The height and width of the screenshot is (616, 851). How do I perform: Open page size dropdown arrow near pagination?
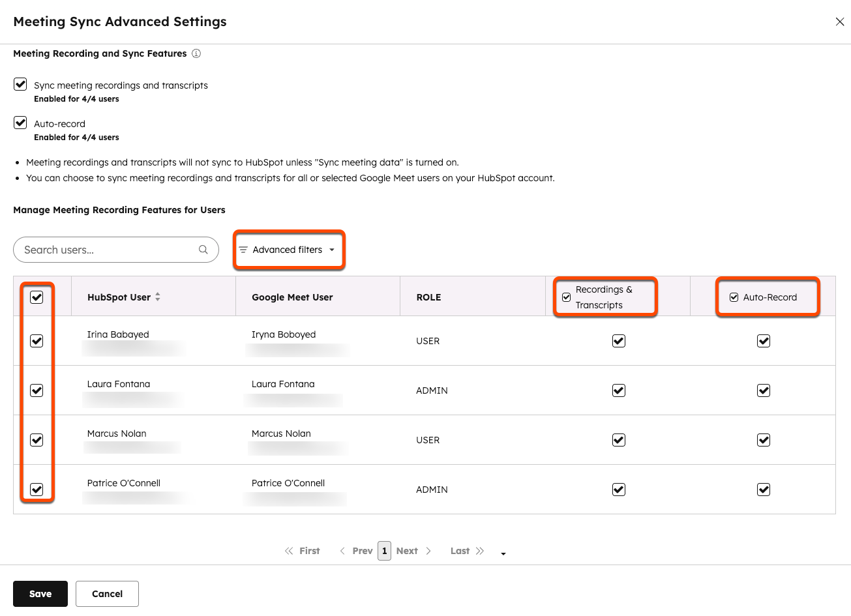(503, 553)
